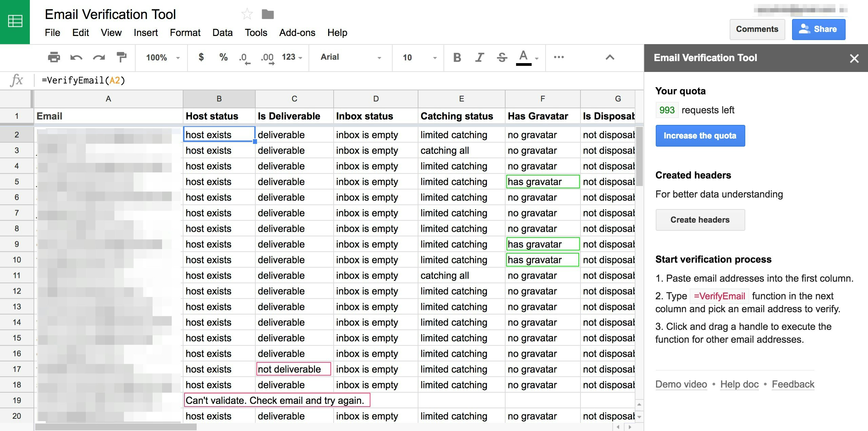Select the Paint format roller icon
This screenshot has height=431, width=868.
coord(121,57)
